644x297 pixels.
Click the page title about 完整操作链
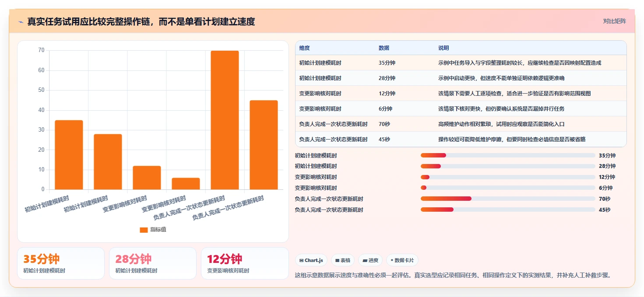141,21
